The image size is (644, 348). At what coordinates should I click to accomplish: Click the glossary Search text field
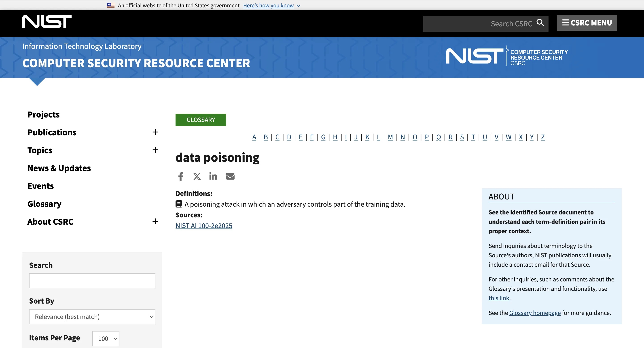[92, 281]
